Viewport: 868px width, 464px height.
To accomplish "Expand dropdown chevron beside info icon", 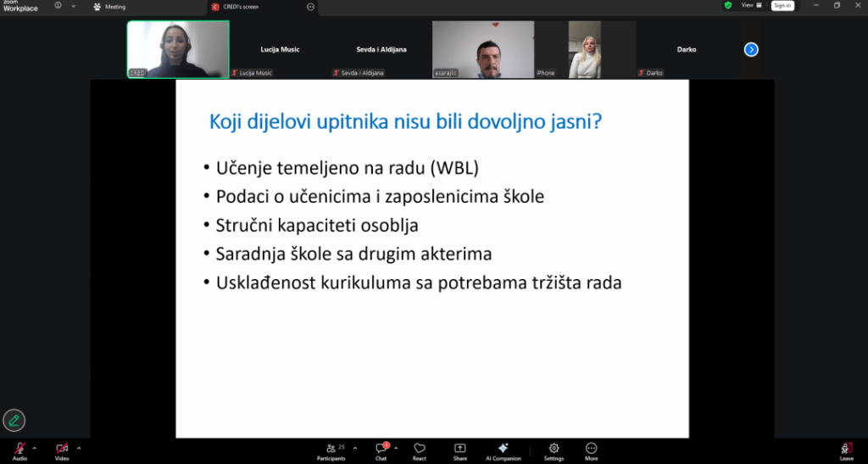I will [73, 6].
